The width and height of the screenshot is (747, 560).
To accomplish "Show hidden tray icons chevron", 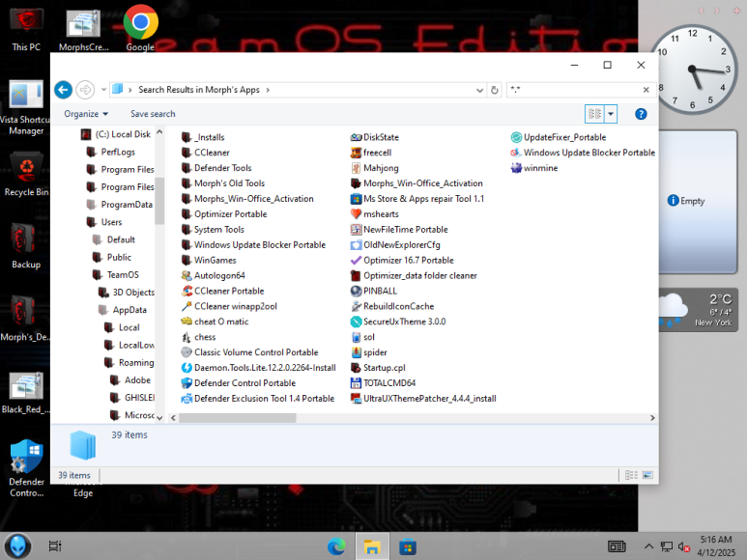I will pos(648,546).
